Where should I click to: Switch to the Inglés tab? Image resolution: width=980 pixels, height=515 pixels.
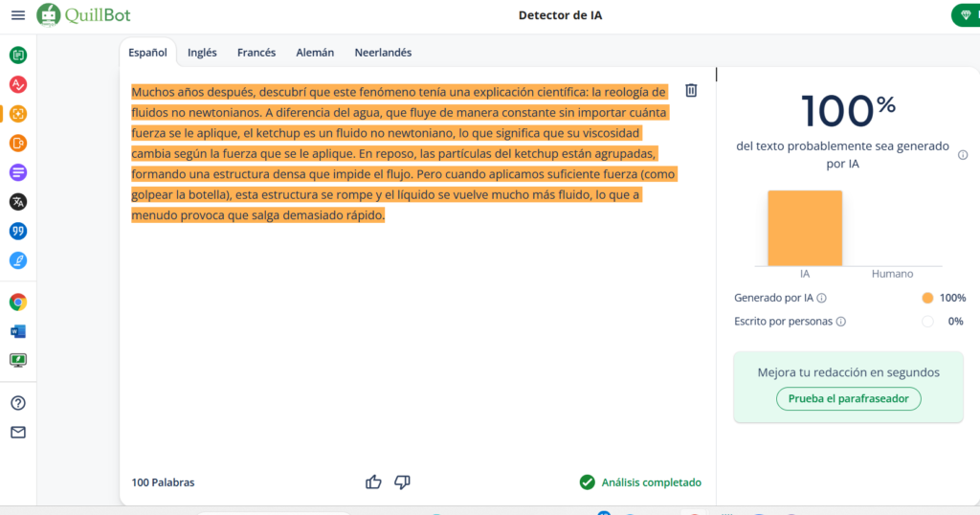(x=202, y=53)
